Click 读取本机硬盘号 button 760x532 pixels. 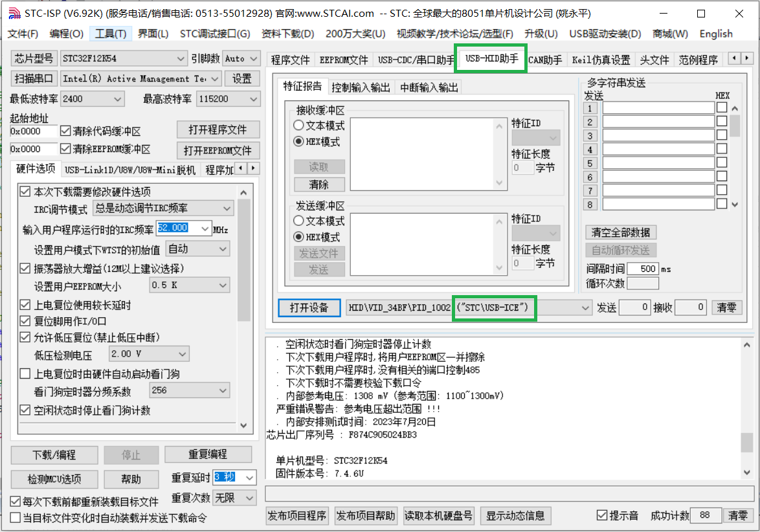438,516
